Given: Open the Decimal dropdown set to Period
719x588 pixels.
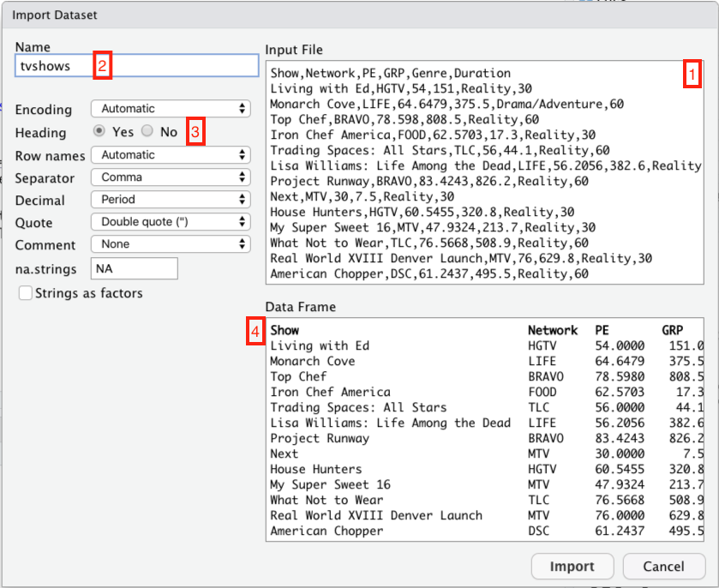Looking at the screenshot, I should 170,200.
